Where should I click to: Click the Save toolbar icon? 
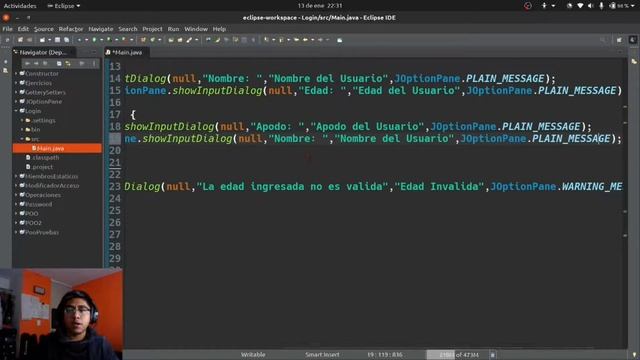click(x=58, y=40)
